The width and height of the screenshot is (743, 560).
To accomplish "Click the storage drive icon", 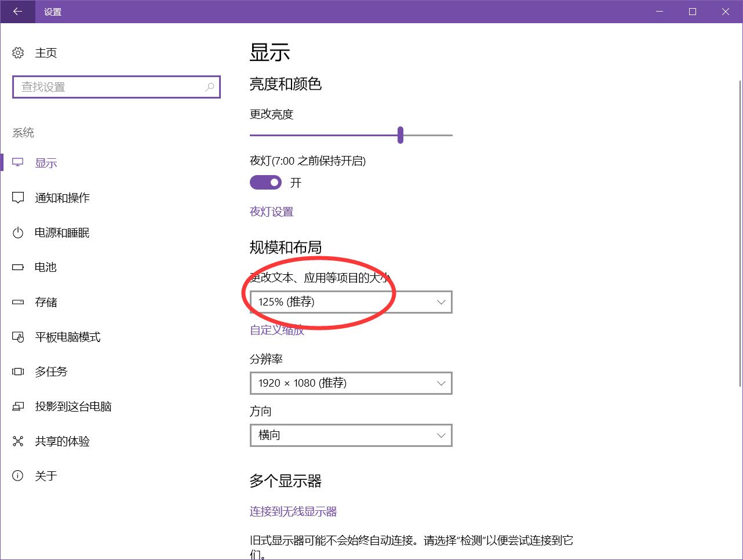I will [x=18, y=302].
